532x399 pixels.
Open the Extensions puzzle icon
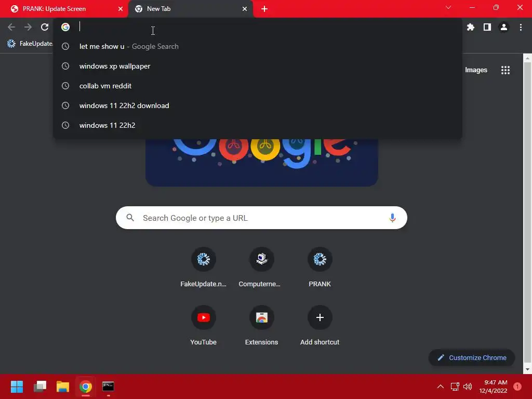470,27
